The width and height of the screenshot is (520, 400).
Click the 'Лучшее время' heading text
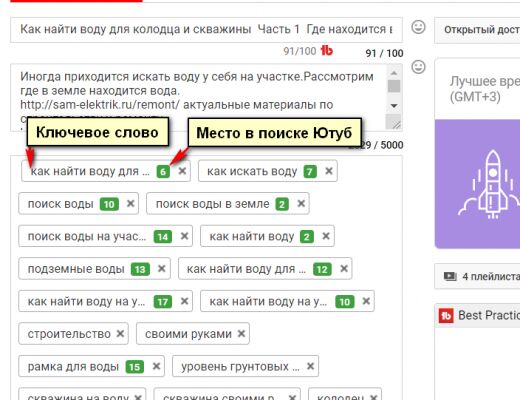[485, 81]
